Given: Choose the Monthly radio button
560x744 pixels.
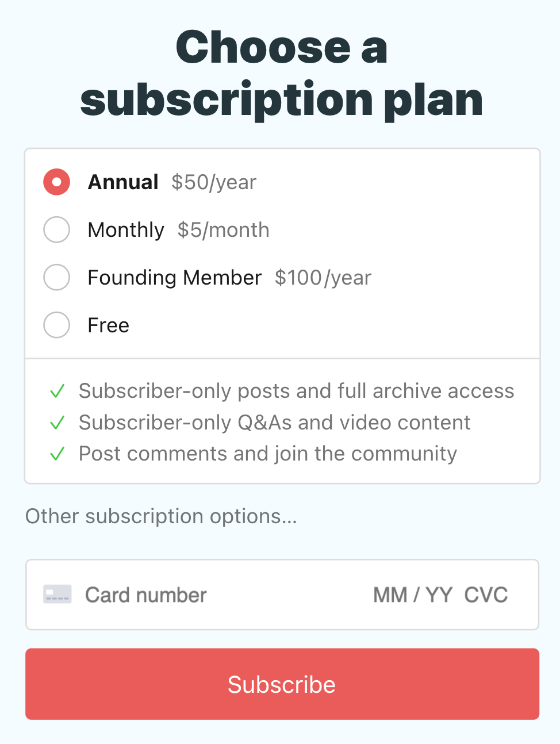Looking at the screenshot, I should 57,230.
